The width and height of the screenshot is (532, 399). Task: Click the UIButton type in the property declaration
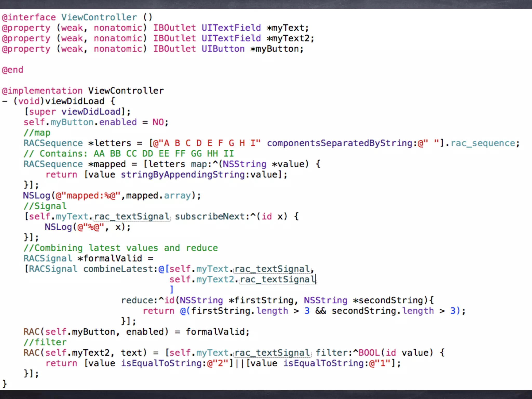click(x=223, y=49)
